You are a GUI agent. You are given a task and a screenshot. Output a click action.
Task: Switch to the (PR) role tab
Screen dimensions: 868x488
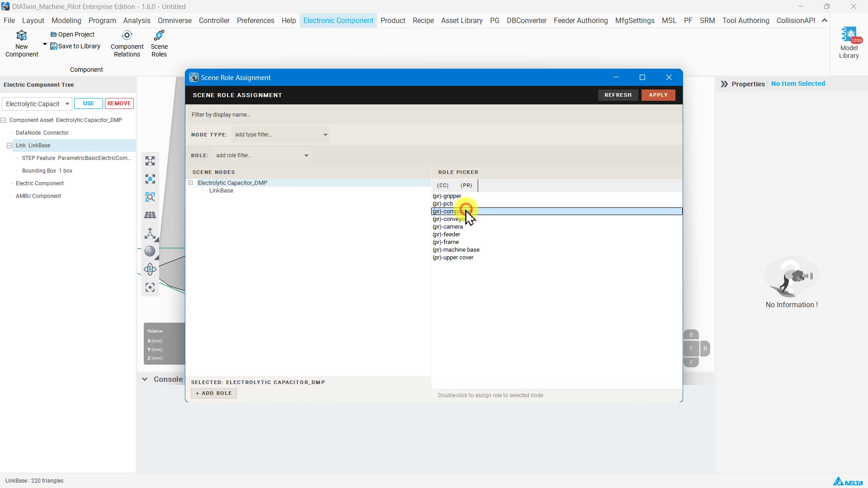click(x=466, y=186)
